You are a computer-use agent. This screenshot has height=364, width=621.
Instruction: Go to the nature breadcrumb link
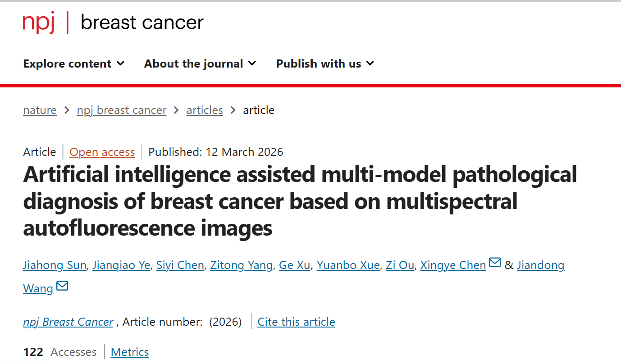[40, 110]
